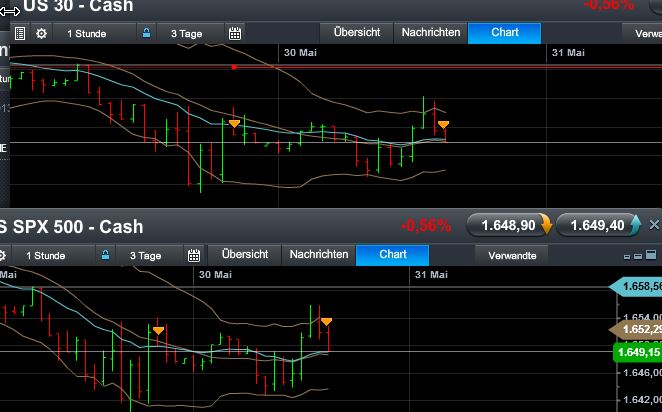The height and width of the screenshot is (412, 662).
Task: Click the 1.658,56 blue price label
Action: [x=636, y=286]
